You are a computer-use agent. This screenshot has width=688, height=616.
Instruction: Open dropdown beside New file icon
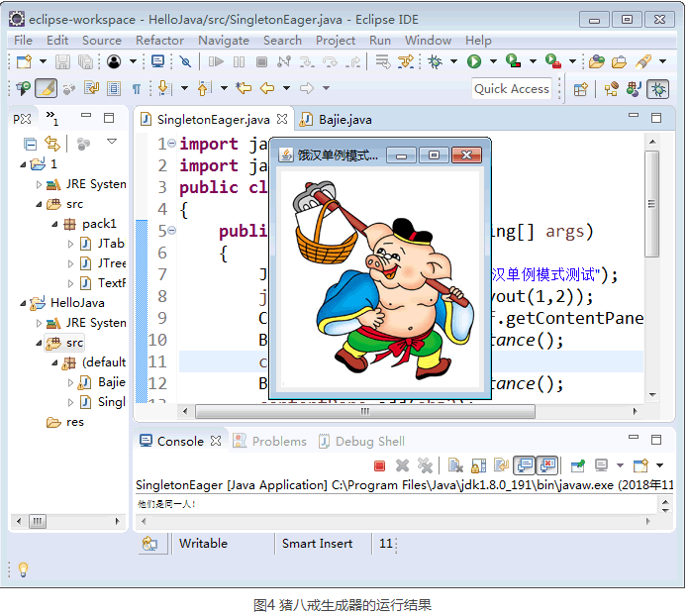(43, 61)
